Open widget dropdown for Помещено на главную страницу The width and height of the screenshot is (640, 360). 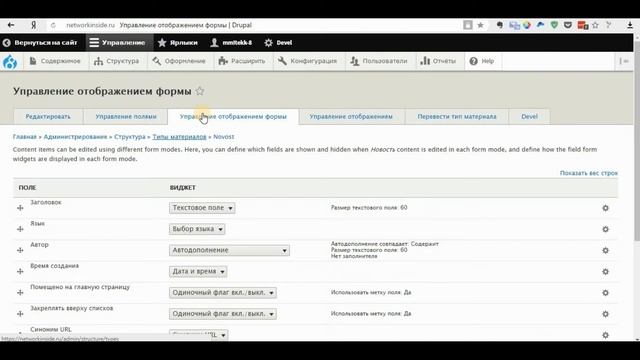pyautogui.click(x=223, y=293)
